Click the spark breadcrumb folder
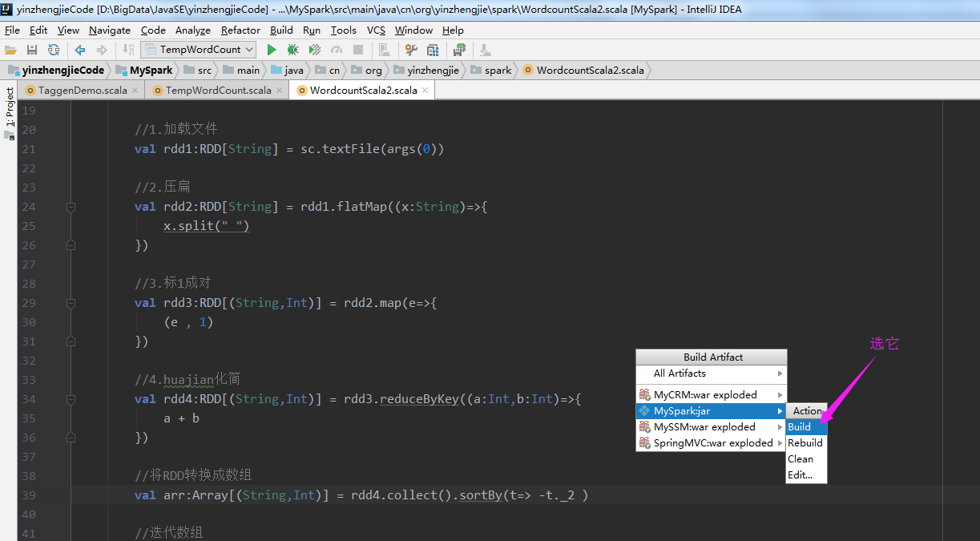980x541 pixels. [x=491, y=70]
